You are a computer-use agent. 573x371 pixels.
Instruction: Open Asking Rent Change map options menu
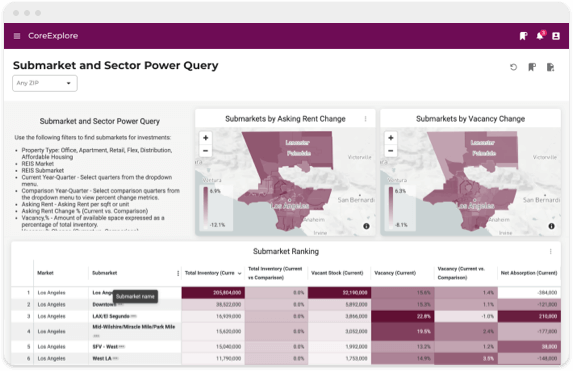[x=365, y=119]
